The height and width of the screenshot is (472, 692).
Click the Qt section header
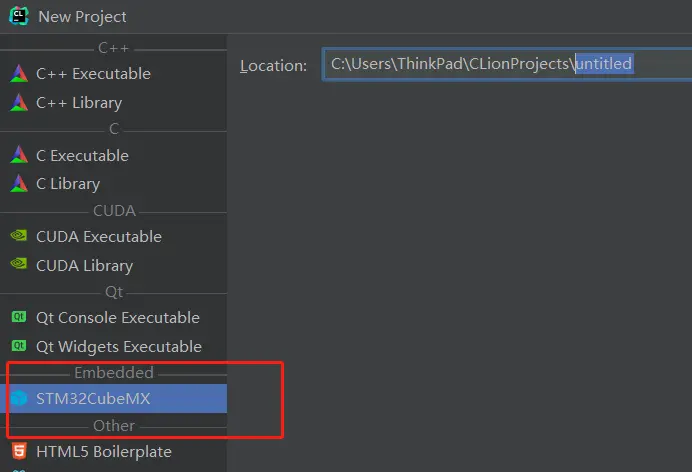click(114, 292)
